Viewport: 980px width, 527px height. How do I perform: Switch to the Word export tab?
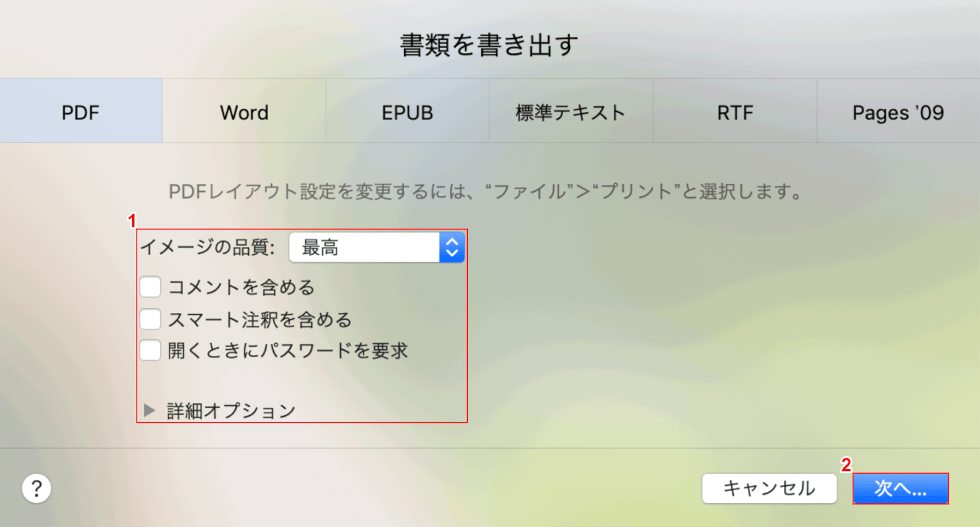pyautogui.click(x=244, y=112)
